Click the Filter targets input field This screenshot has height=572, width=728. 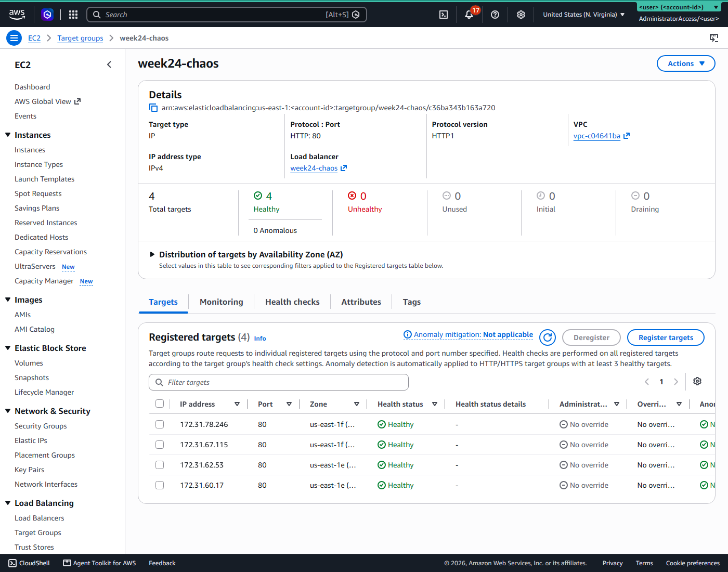(x=279, y=382)
